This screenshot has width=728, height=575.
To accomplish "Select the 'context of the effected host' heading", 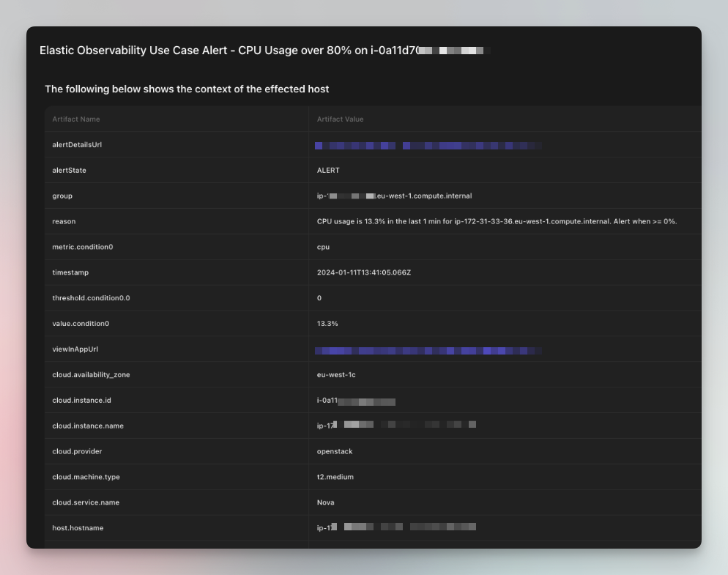I will coord(187,89).
